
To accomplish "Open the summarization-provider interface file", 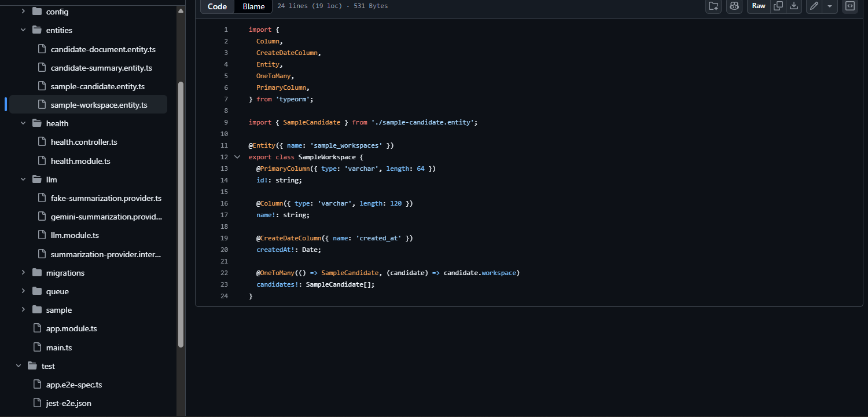I will [106, 254].
